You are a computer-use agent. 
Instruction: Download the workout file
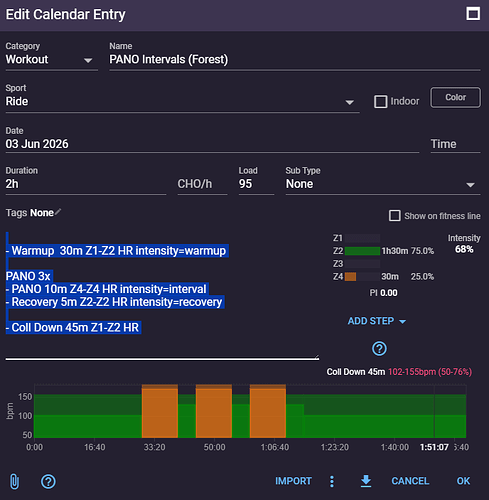click(x=366, y=481)
